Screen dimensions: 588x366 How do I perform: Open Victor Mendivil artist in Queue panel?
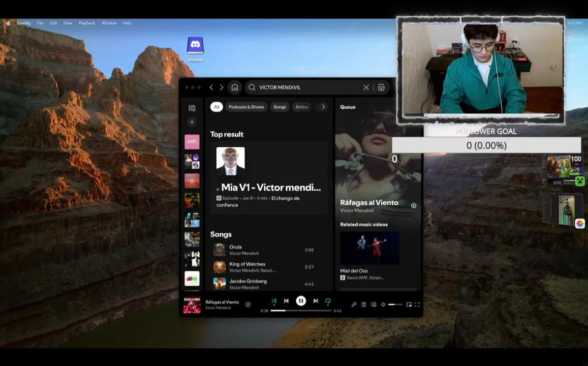coord(357,210)
